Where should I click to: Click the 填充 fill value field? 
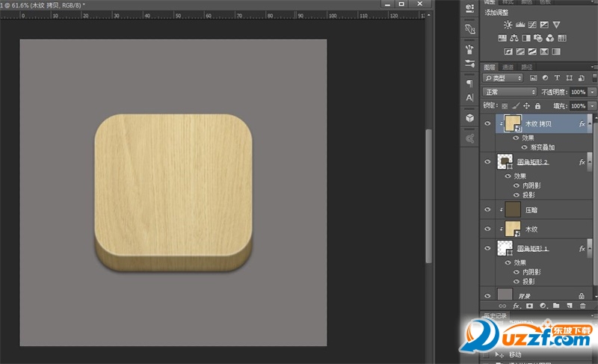point(577,106)
